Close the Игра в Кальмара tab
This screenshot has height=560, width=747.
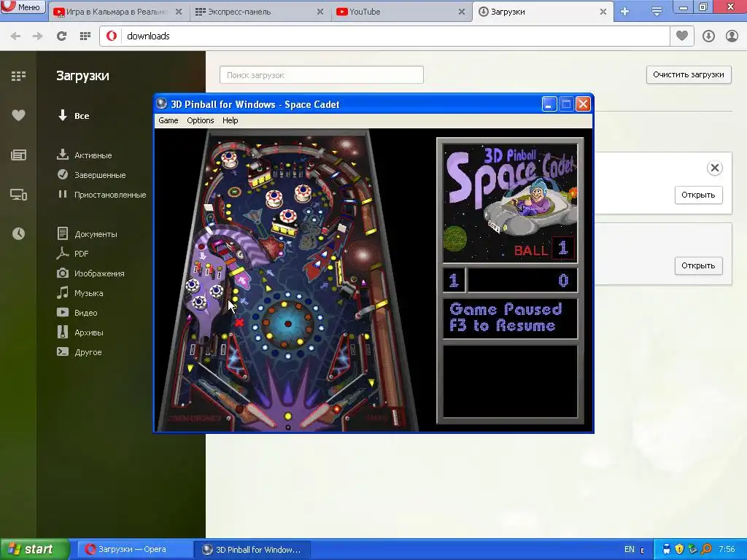coord(179,12)
